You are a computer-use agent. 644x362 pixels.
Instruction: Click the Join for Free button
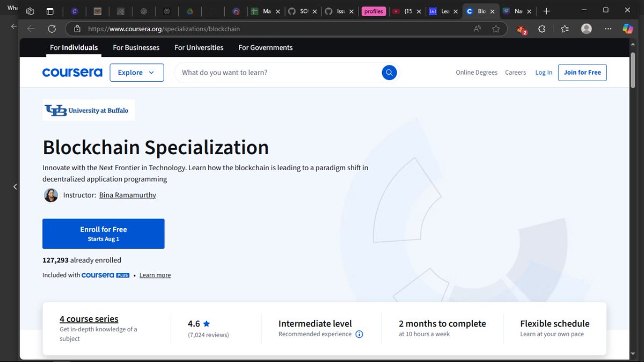(x=582, y=73)
